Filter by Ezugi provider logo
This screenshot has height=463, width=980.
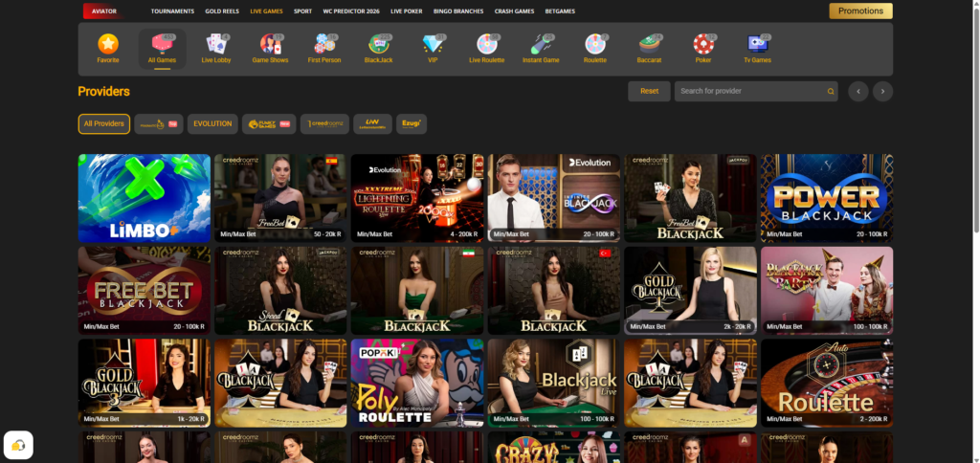coord(412,123)
